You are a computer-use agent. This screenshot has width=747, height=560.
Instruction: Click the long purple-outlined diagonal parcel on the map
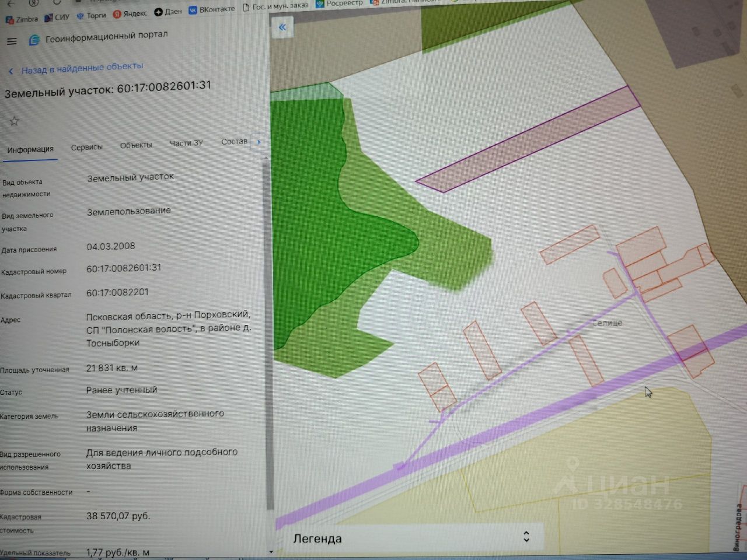pos(528,139)
